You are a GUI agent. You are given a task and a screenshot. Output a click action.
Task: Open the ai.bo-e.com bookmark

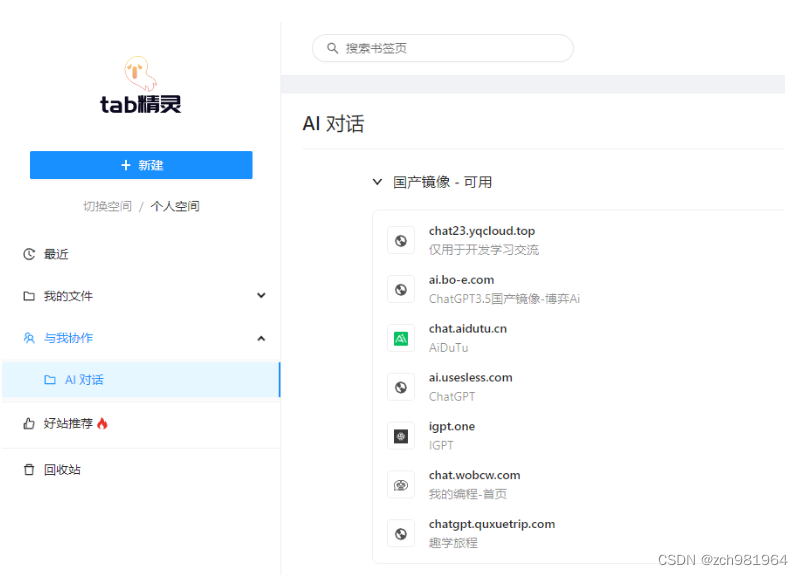point(461,280)
